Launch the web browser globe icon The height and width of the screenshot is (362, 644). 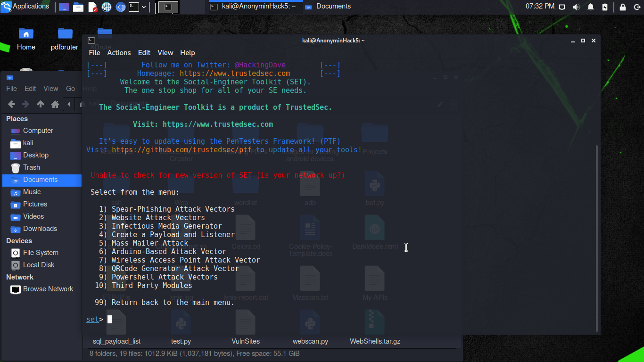pos(107,7)
